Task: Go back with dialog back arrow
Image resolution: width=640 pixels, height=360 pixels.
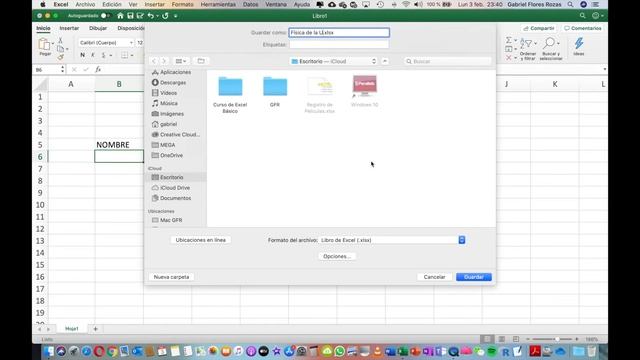Action: pyautogui.click(x=154, y=61)
